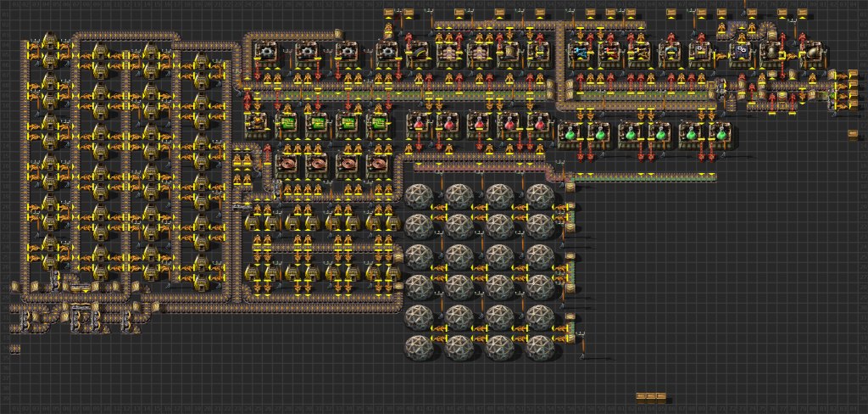Screen dimensions: 868x414
Task: Click the middle chest of the bottom trio
Action: [652, 396]
